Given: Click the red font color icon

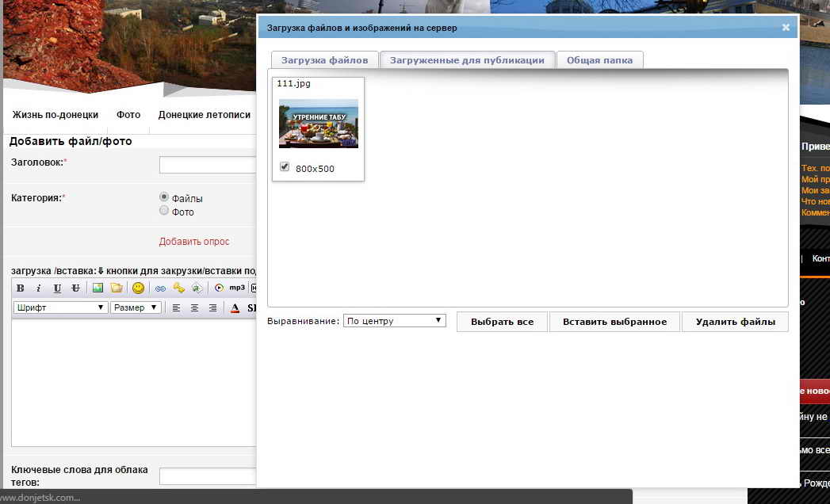Looking at the screenshot, I should 235,307.
